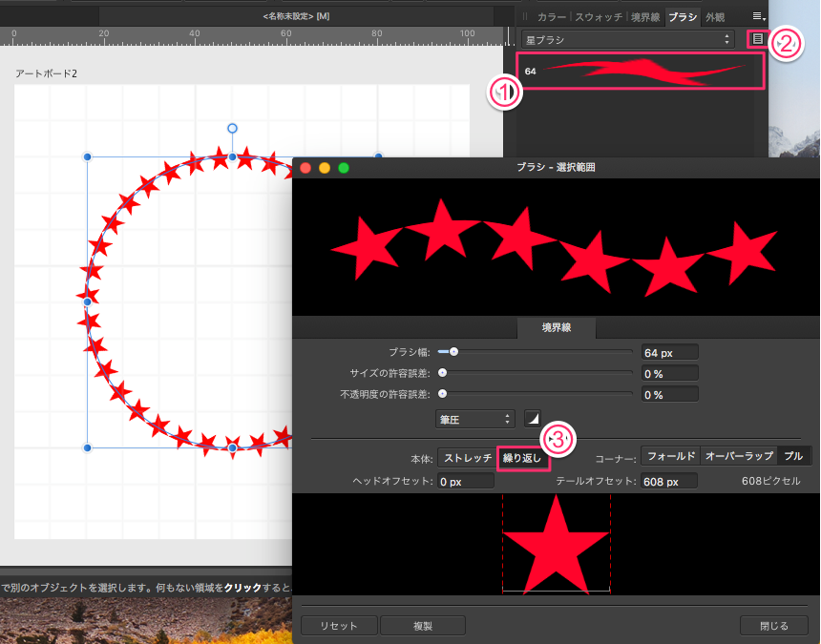The image size is (821, 644).
Task: Select the 64 star brush thumbnail
Action: tap(641, 72)
